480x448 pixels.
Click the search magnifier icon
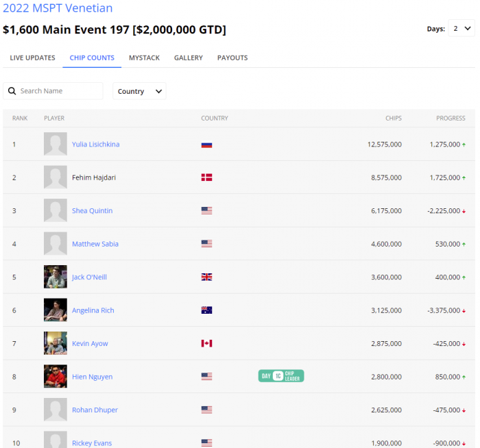pyautogui.click(x=12, y=91)
